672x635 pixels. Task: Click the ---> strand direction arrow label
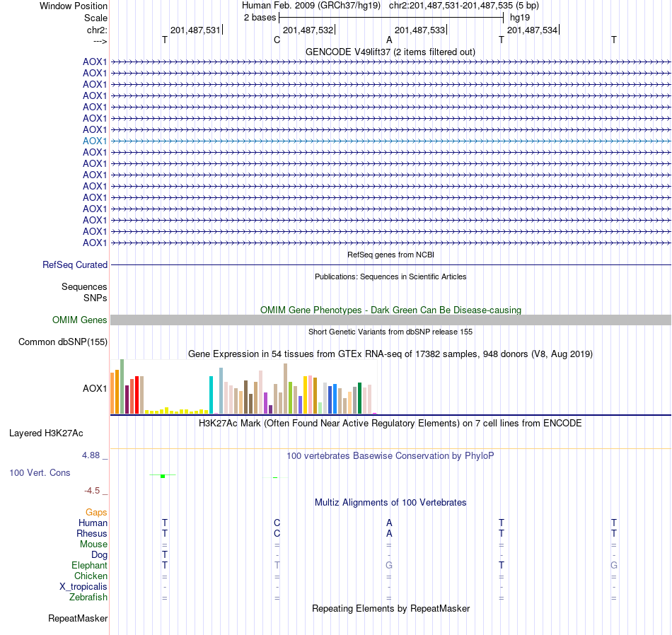[100, 41]
